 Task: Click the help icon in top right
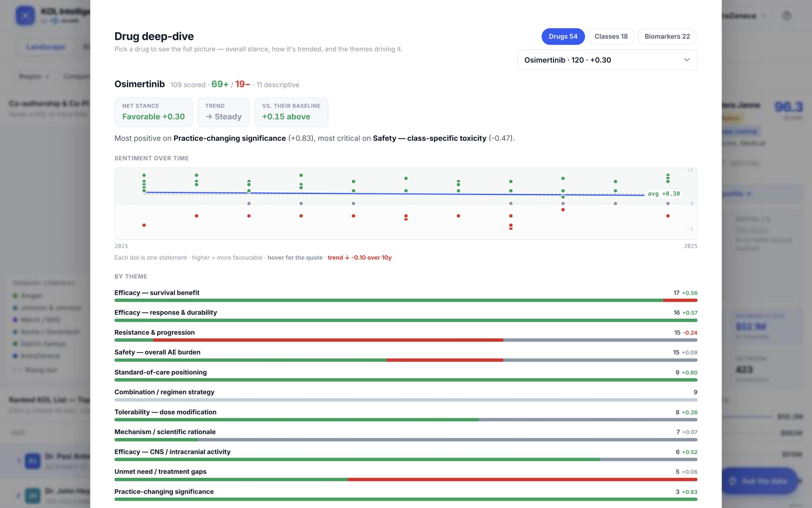coord(786,16)
